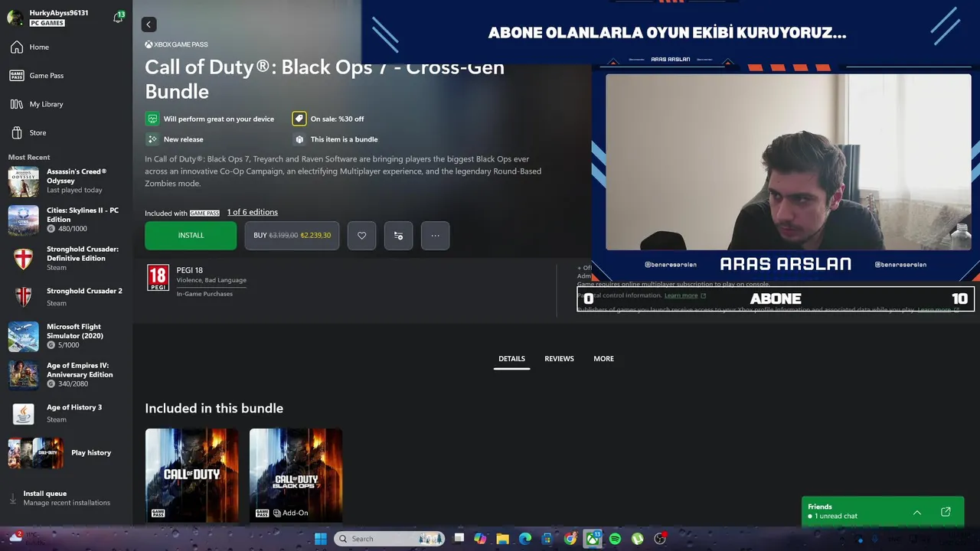Add game to wishlist with heart icon
The image size is (980, 551).
click(361, 236)
